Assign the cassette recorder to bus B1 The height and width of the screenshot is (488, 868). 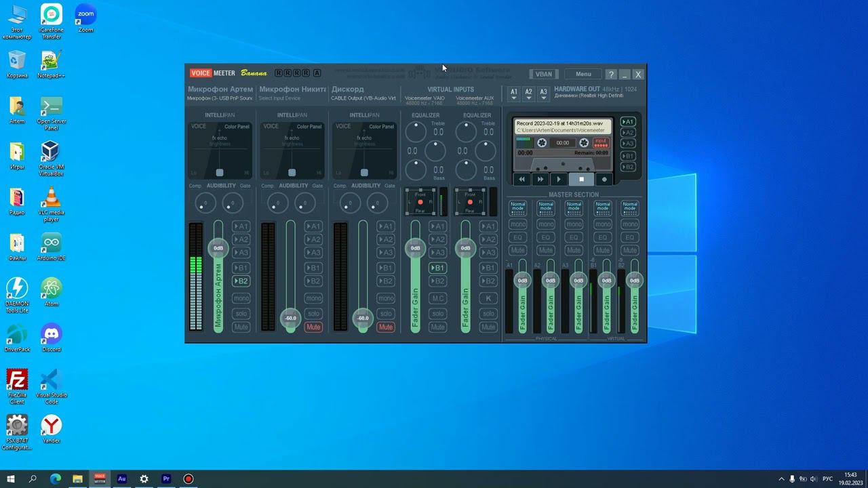[x=628, y=156]
